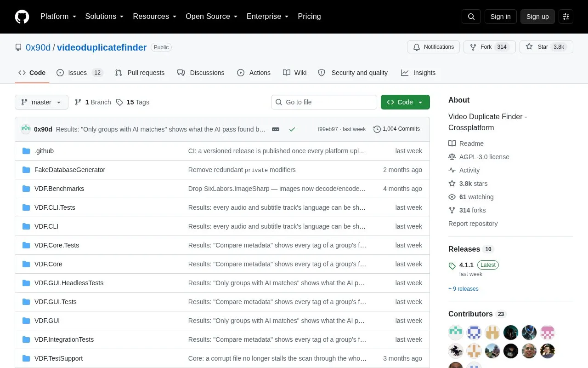The width and height of the screenshot is (588, 368).
Task: Expand the Platform menu
Action: pyautogui.click(x=58, y=17)
